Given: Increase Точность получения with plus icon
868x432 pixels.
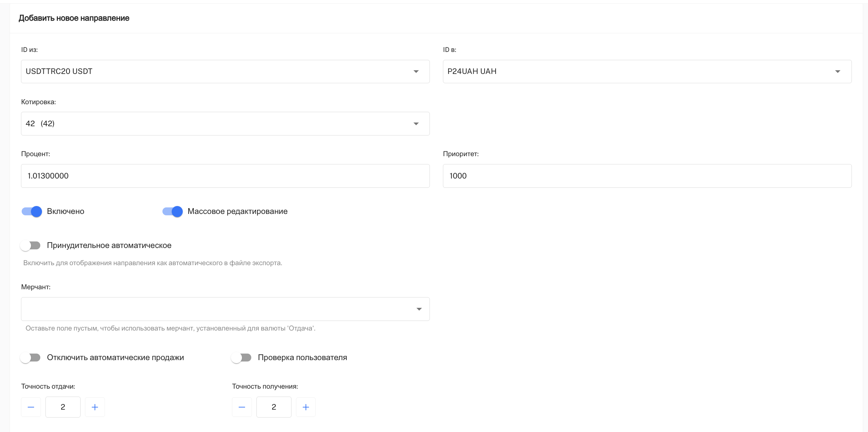Looking at the screenshot, I should pos(306,407).
